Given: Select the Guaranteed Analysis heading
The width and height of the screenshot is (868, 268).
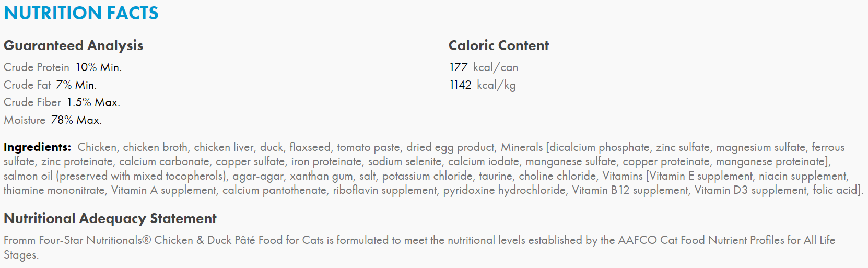Looking at the screenshot, I should click(73, 46).
